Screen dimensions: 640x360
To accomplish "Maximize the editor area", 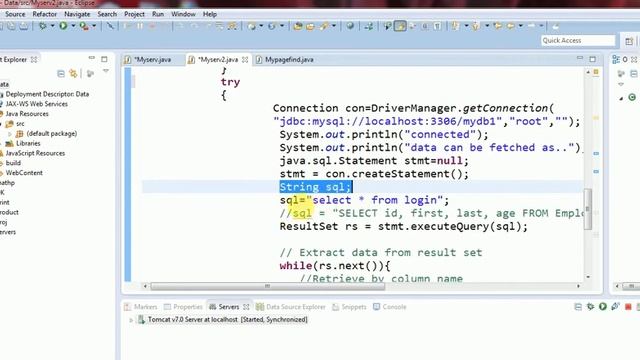I will pos(593,59).
